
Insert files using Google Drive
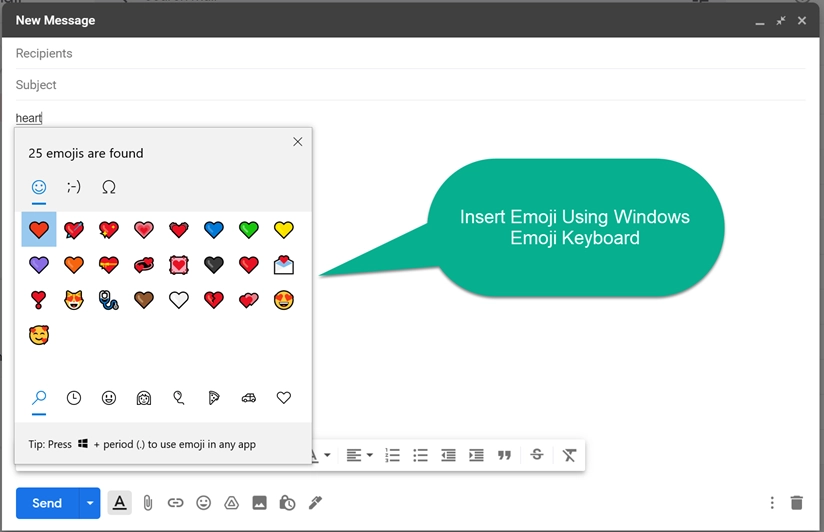point(231,503)
